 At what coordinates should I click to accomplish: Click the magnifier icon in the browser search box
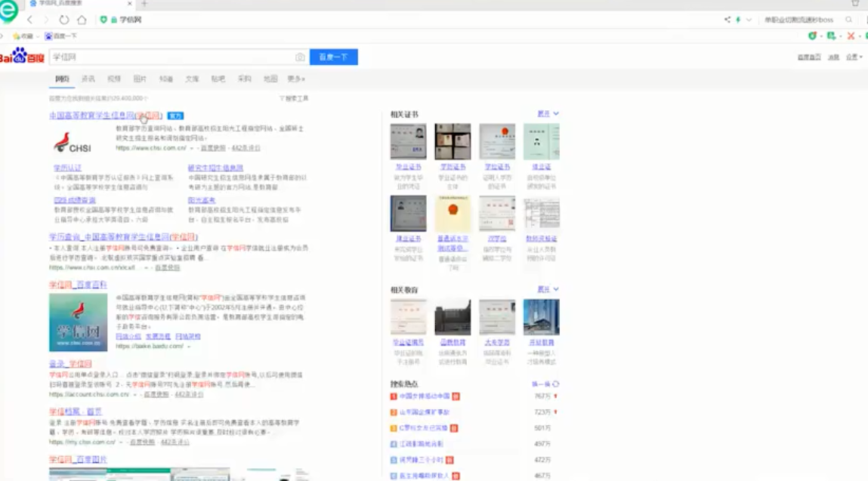pyautogui.click(x=848, y=20)
